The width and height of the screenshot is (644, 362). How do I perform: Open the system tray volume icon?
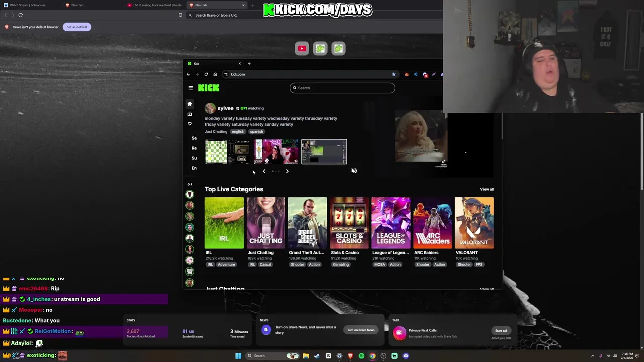click(614, 356)
